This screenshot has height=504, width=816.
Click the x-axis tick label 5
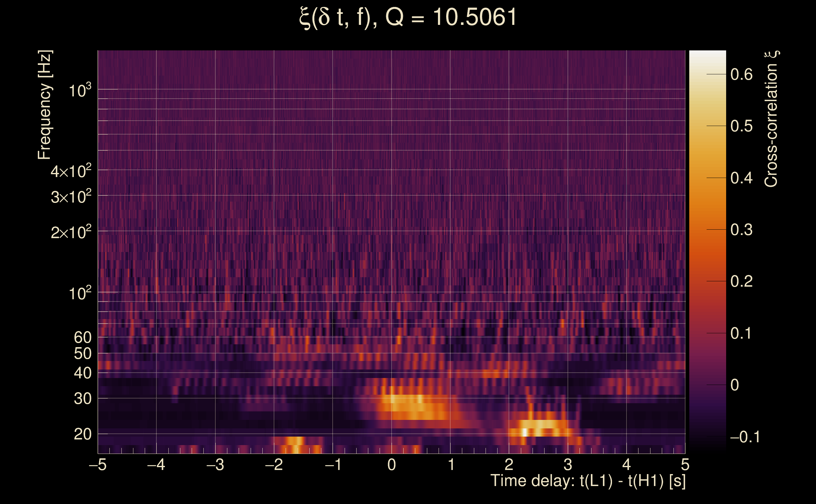click(x=685, y=465)
